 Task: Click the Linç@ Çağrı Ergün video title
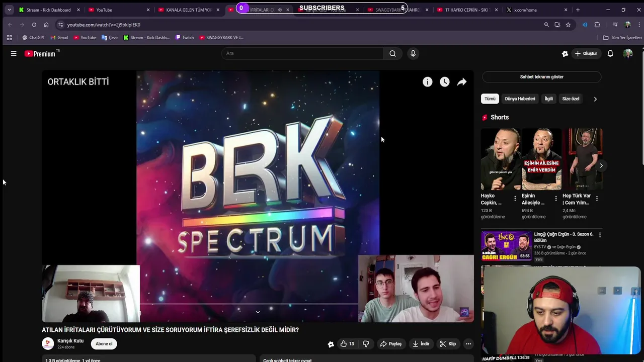[563, 237]
